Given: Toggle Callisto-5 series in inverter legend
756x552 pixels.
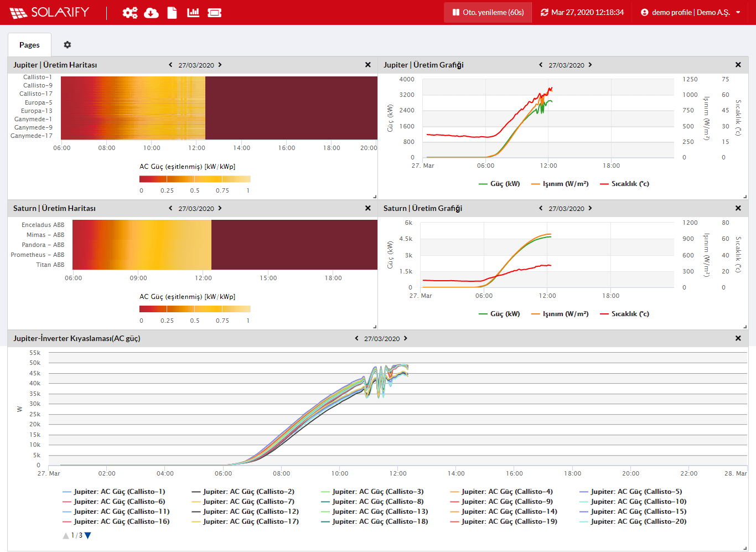Looking at the screenshot, I should [x=631, y=492].
